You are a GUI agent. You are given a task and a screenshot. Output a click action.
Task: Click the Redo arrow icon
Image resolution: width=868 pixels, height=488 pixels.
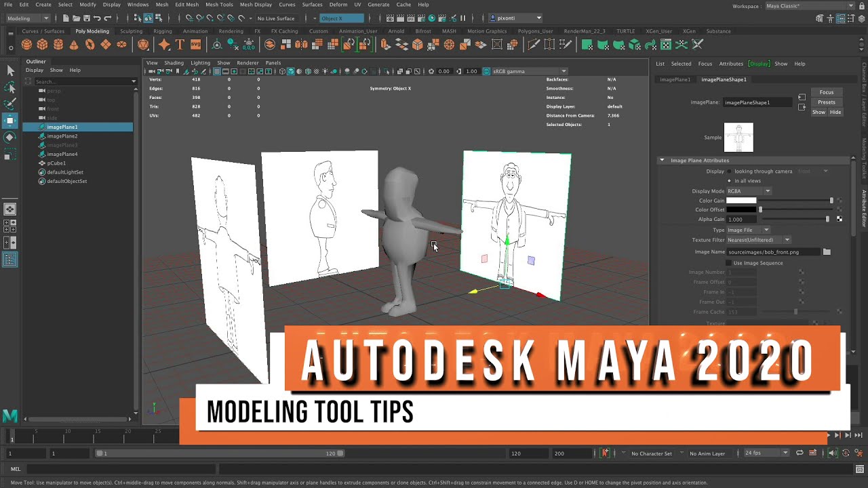pos(108,18)
